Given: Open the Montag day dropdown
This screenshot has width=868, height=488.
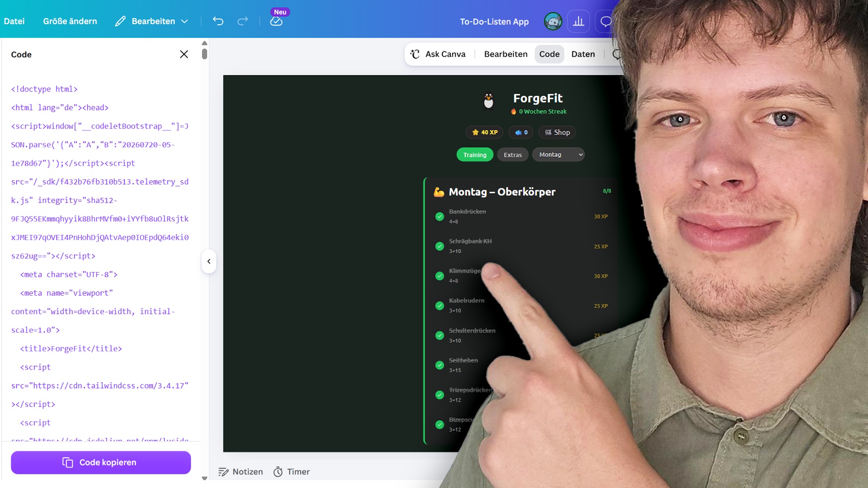Looking at the screenshot, I should (558, 155).
